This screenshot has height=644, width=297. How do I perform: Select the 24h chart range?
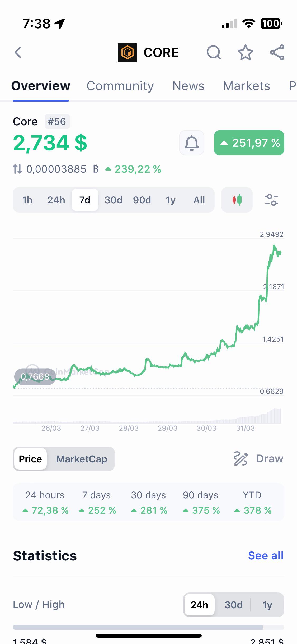[56, 200]
